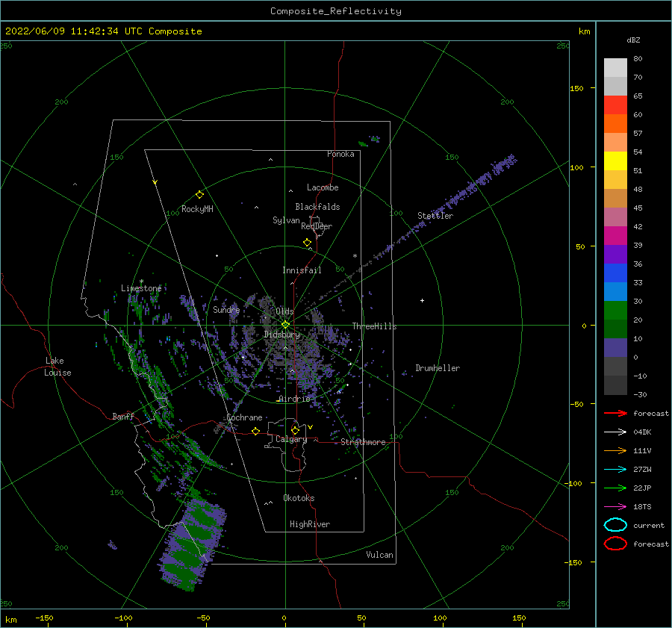Click the Calgary city label
Image resolution: width=672 pixels, height=628 pixels.
click(x=291, y=439)
